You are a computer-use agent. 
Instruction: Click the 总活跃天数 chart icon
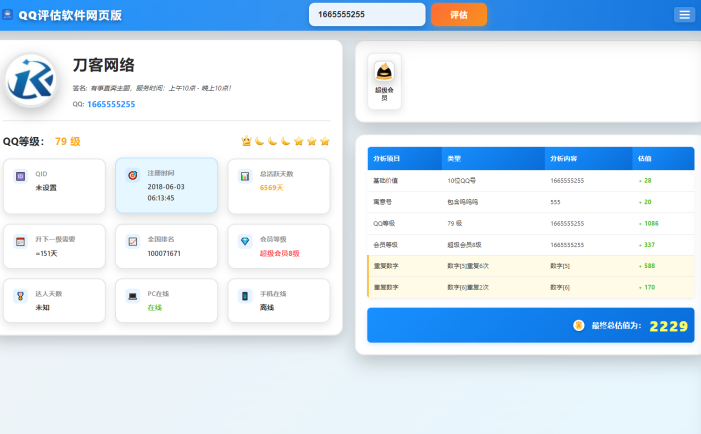click(245, 176)
